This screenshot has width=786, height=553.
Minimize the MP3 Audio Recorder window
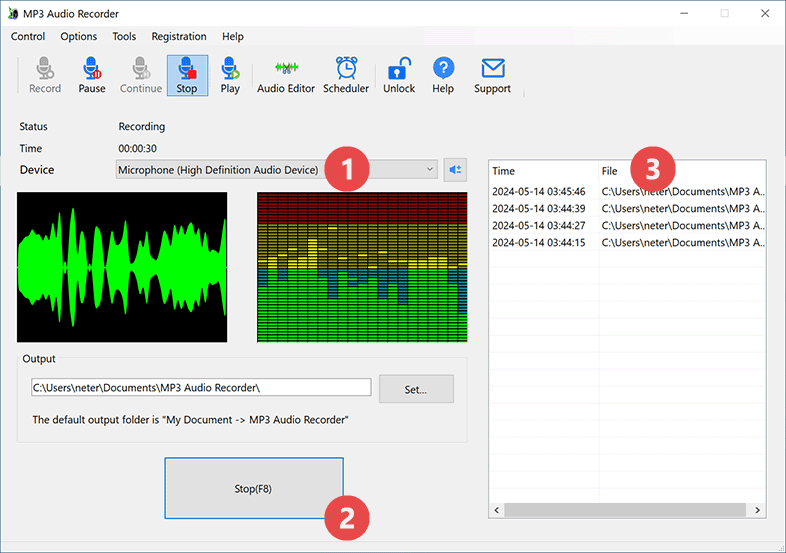tap(684, 14)
